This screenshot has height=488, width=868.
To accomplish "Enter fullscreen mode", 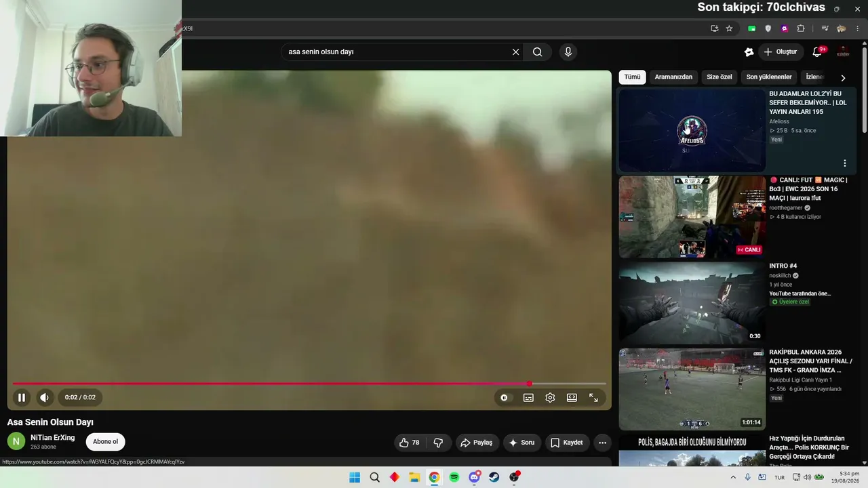I will pos(593,398).
